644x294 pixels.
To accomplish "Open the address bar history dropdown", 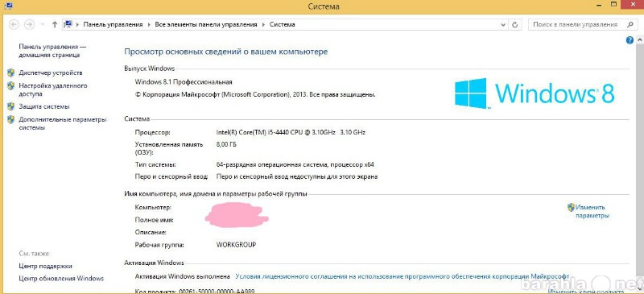I will 504,25.
